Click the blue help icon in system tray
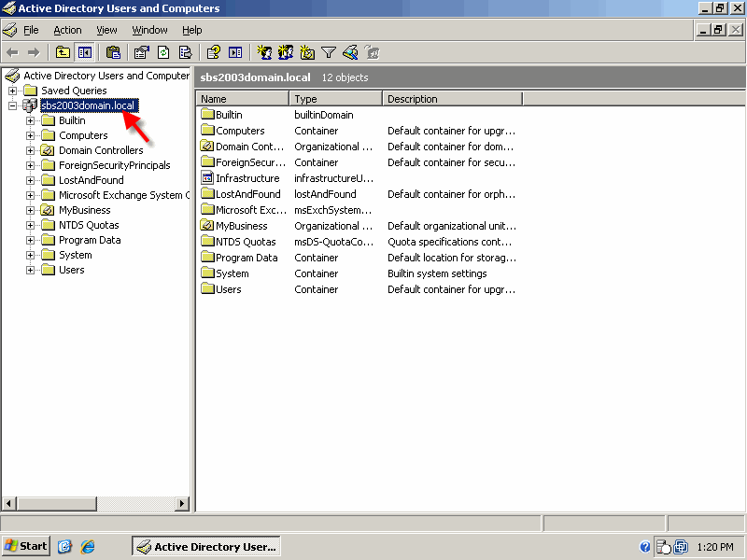 coord(645,547)
